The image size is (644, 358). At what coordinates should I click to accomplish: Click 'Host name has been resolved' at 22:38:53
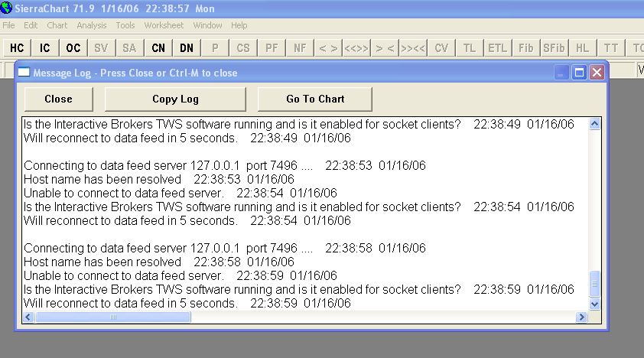159,180
